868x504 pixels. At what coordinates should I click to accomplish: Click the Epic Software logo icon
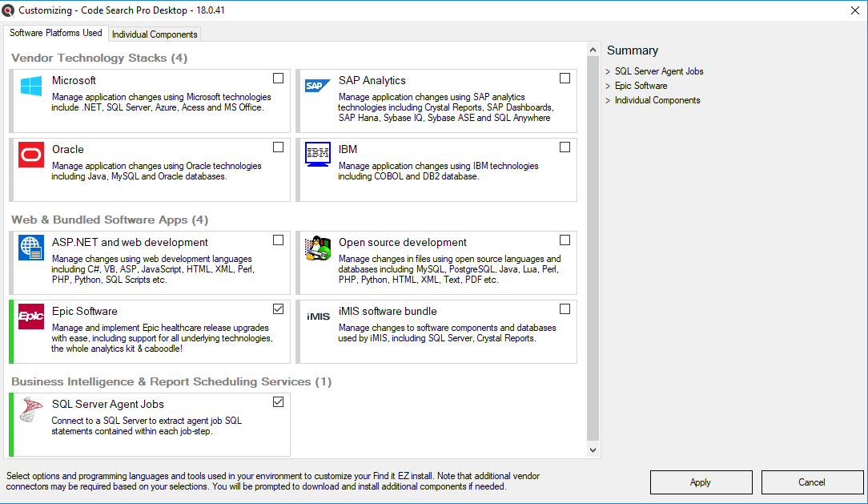[x=31, y=317]
